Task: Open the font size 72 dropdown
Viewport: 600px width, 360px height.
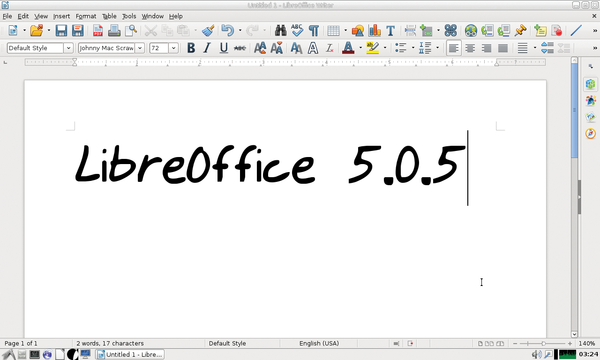Action: click(x=173, y=48)
